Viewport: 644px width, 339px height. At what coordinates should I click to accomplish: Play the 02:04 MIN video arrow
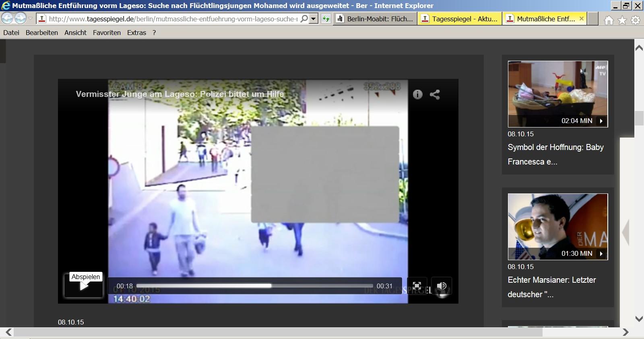(601, 121)
